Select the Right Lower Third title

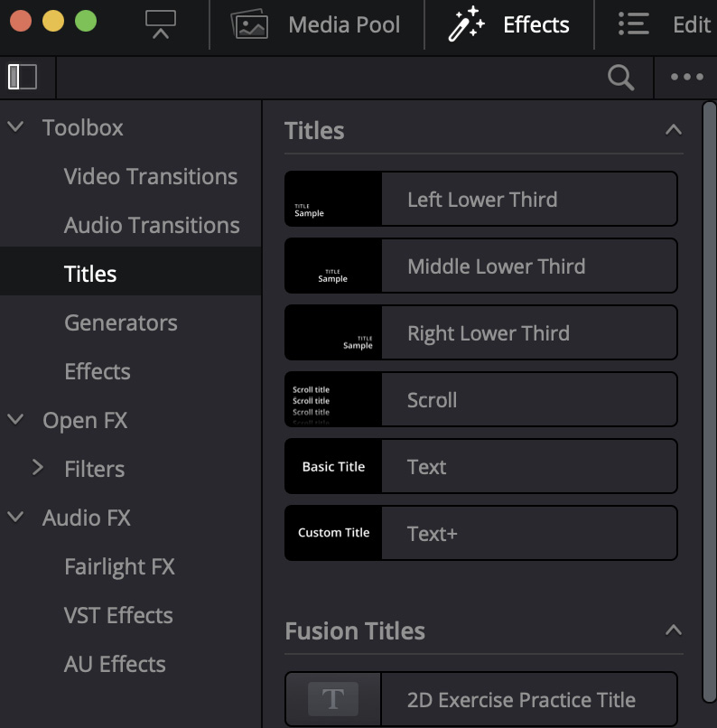(489, 333)
